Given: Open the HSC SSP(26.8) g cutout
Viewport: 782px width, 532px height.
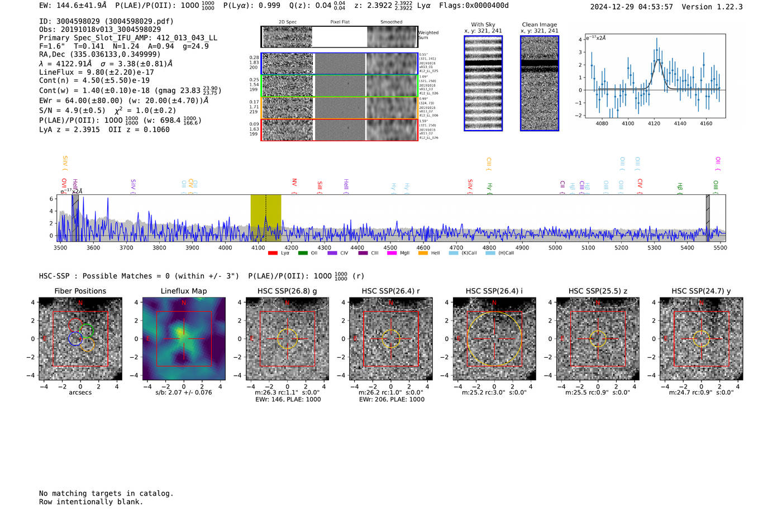Looking at the screenshot, I should coord(288,339).
